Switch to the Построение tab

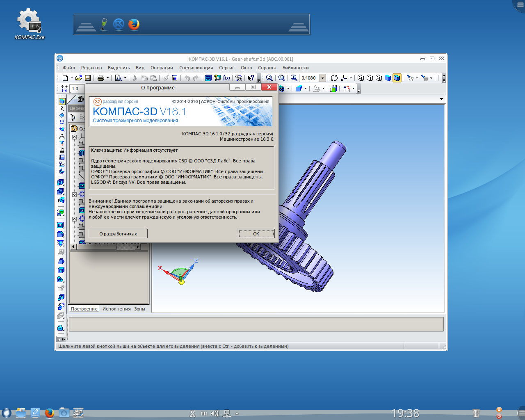click(x=84, y=309)
